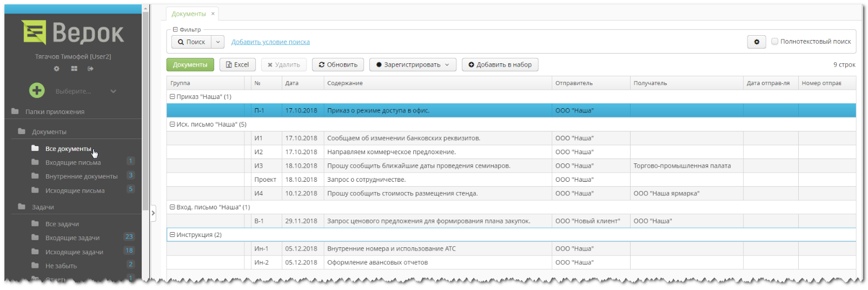
Task: Open Входящие письма folder
Action: [73, 162]
